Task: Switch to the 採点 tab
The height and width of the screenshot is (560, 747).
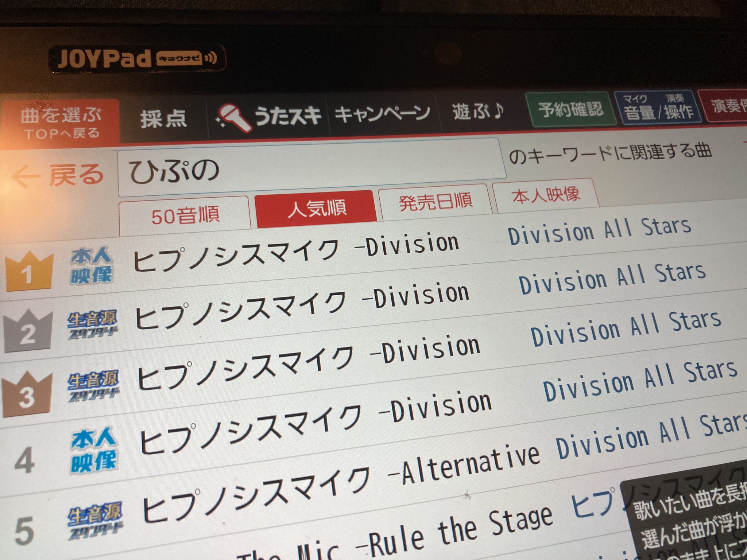Action: (163, 119)
